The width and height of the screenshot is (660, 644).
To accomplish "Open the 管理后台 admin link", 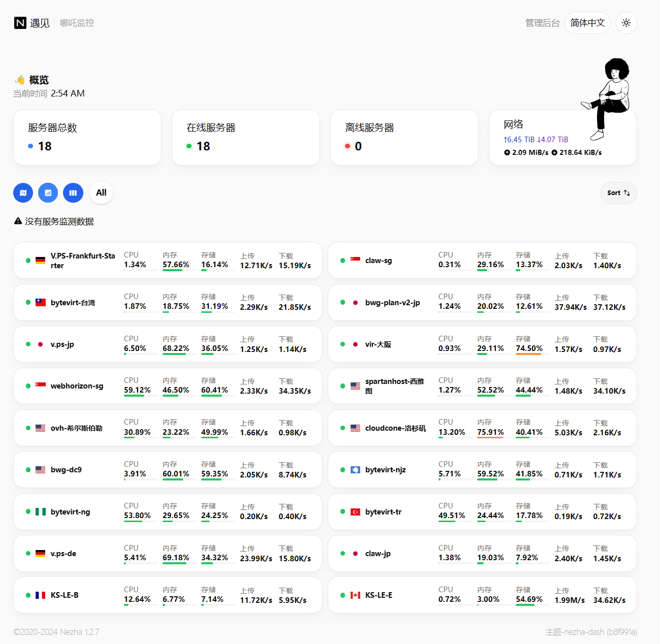I will coord(542,23).
